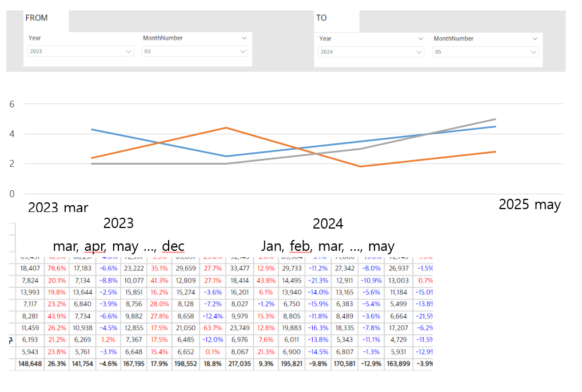Image resolution: width=582 pixels, height=392 pixels.
Task: Click the chevron beside the TO Year header
Action: click(421, 38)
